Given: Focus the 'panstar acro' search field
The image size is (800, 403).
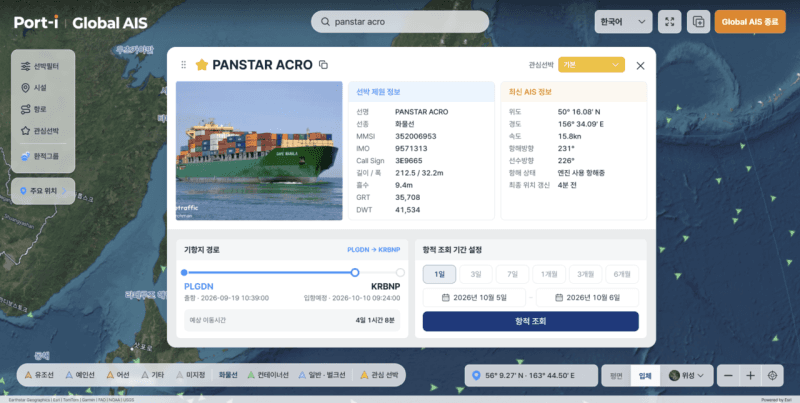Looking at the screenshot, I should point(400,22).
